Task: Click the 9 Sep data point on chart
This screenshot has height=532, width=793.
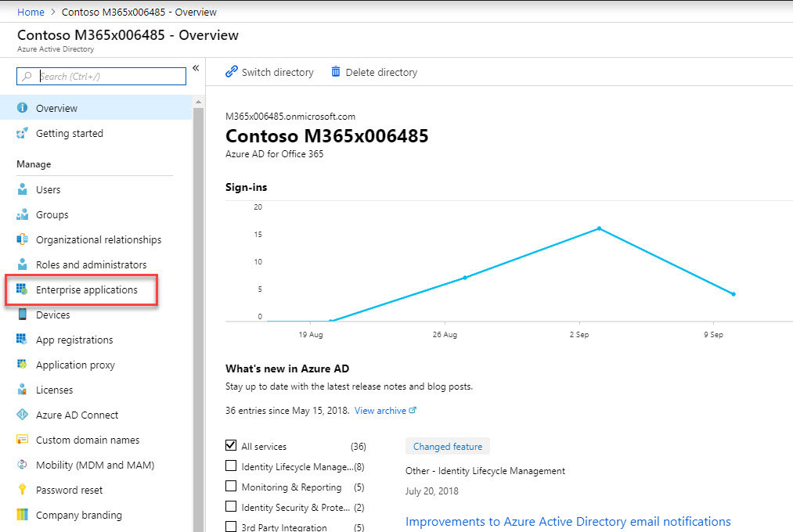Action: tap(734, 294)
